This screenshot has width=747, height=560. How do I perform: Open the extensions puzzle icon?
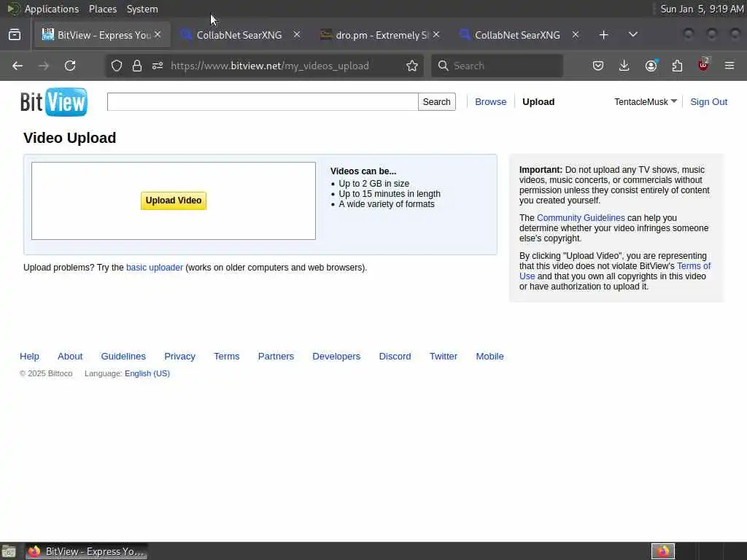click(x=677, y=66)
